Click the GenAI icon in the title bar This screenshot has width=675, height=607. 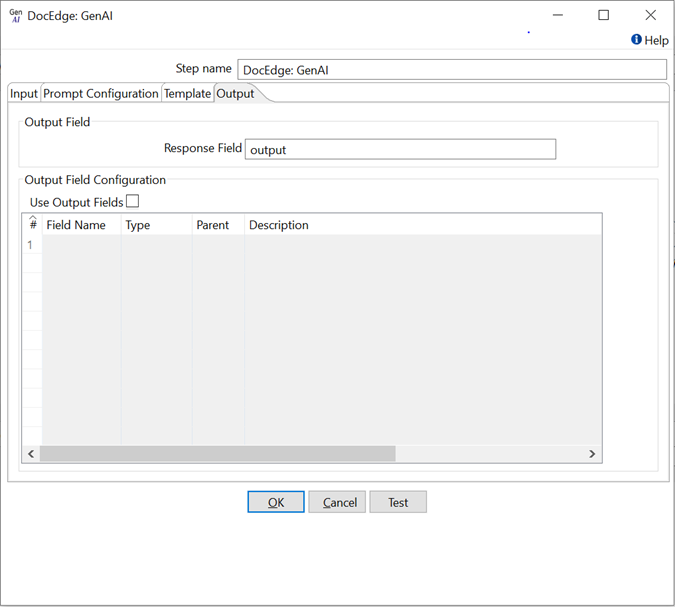tap(15, 16)
